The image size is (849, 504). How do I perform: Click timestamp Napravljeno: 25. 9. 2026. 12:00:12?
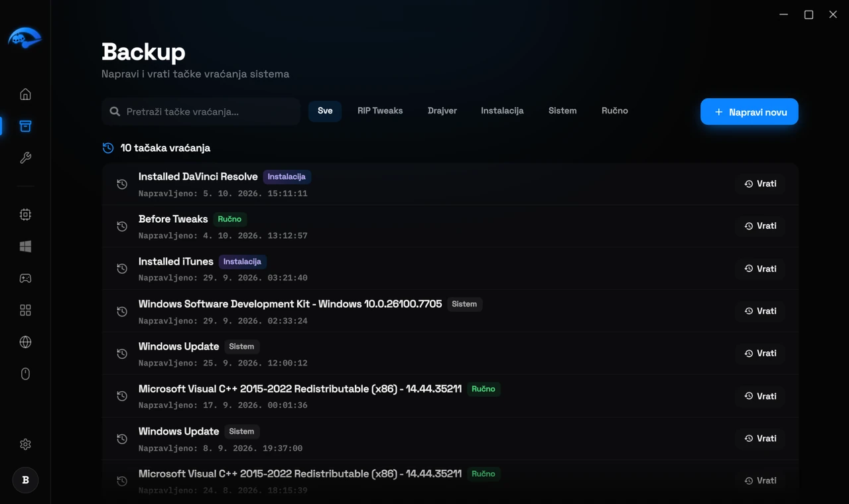pos(223,363)
